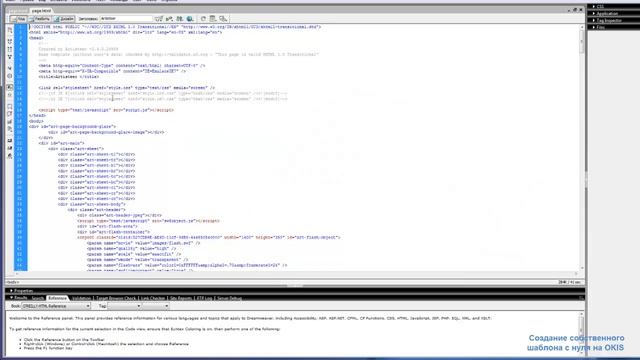
Task: Click the Remove Comment icon
Action: (x=10, y=114)
